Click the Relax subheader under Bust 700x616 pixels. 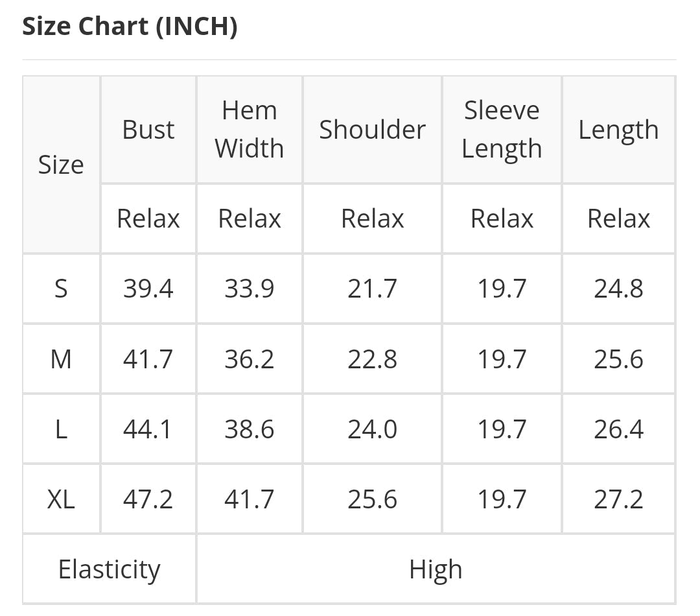coord(148,219)
